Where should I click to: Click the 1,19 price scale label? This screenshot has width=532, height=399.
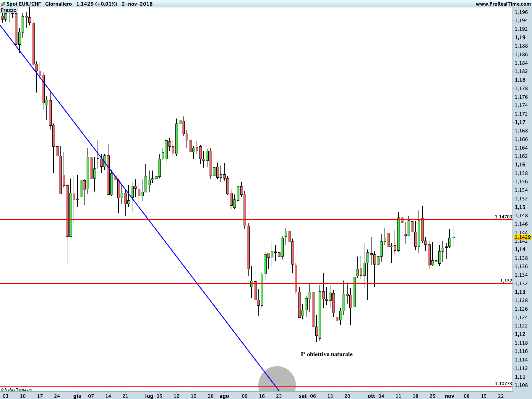520,38
